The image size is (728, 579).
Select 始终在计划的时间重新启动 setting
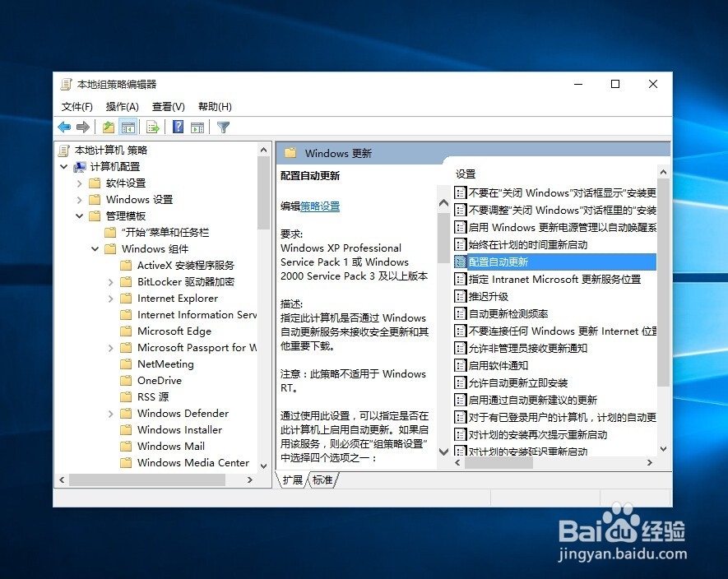(x=527, y=245)
